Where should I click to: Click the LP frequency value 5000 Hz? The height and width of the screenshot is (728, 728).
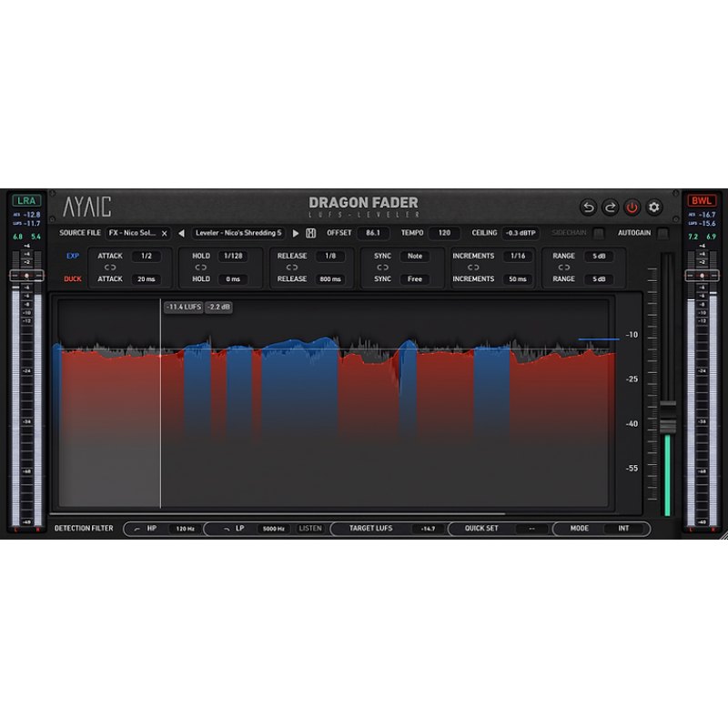tap(274, 529)
